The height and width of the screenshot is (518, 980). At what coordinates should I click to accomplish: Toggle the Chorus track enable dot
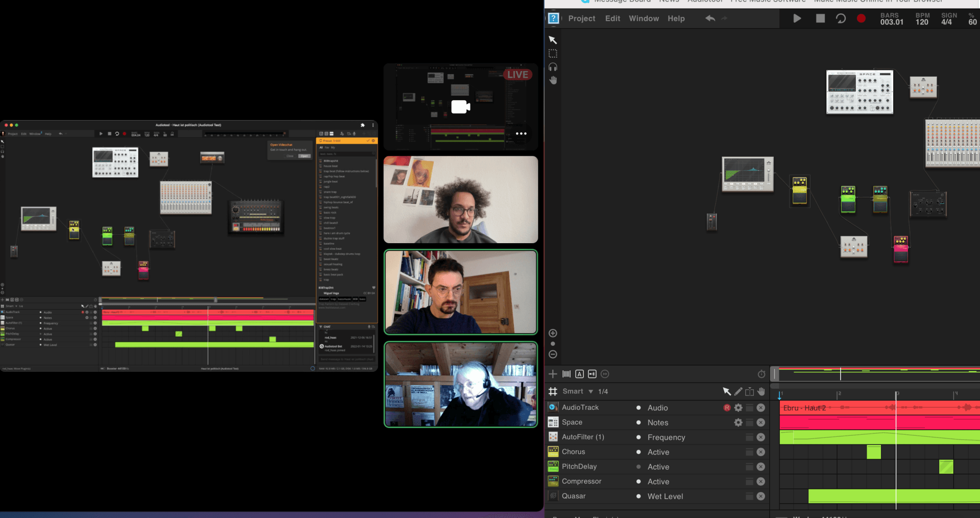pyautogui.click(x=639, y=452)
